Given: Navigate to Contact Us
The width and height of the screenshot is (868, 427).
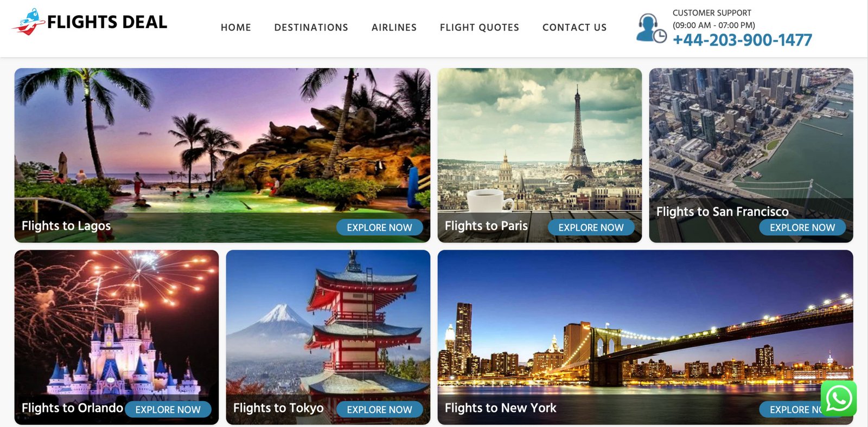Looking at the screenshot, I should pos(575,28).
